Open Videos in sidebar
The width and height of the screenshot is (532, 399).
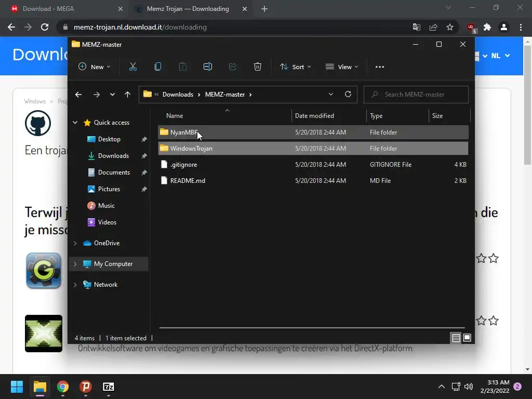[x=107, y=222]
